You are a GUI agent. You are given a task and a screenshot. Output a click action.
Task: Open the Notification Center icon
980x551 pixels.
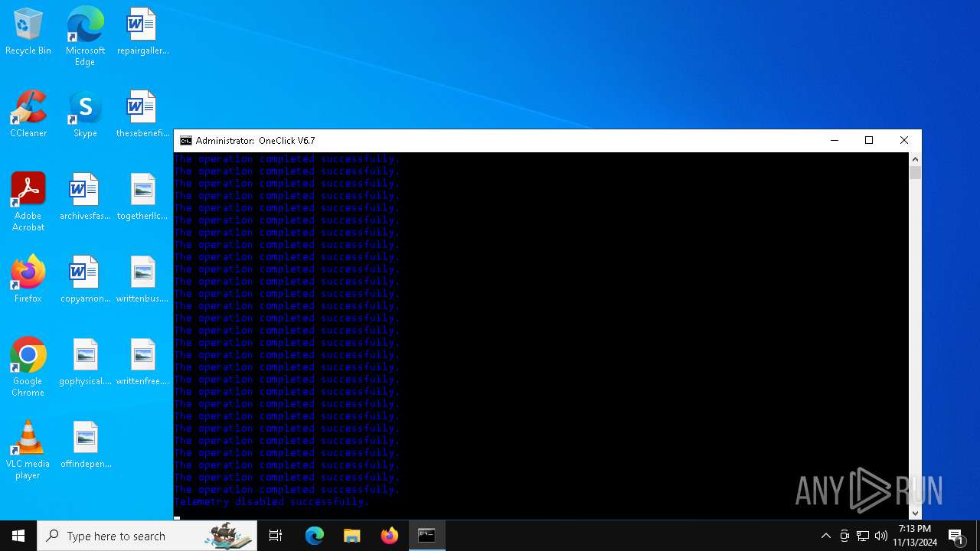pos(956,536)
